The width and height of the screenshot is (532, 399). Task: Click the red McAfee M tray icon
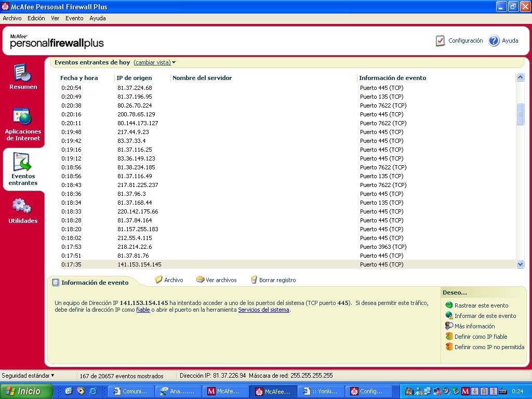point(465,392)
